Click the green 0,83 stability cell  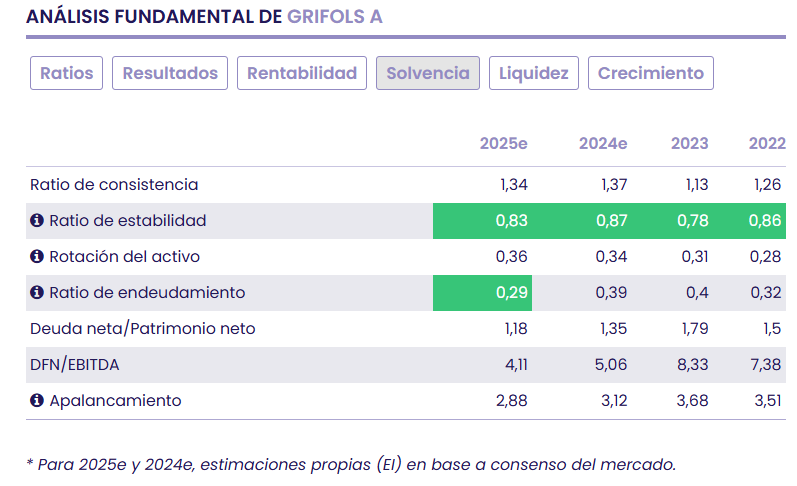pyautogui.click(x=483, y=221)
